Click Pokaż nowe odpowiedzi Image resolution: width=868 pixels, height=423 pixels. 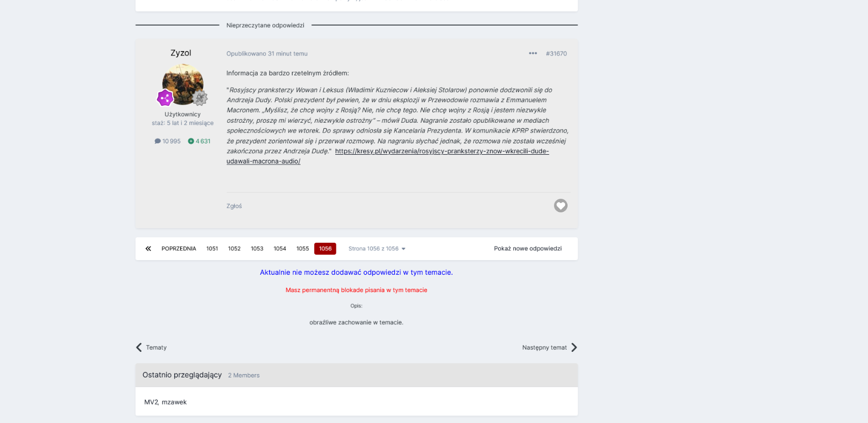tap(528, 249)
